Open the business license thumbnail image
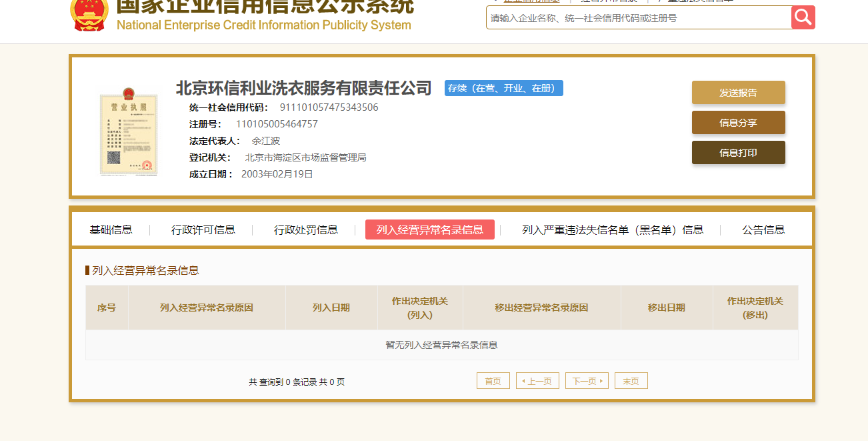The height and width of the screenshot is (441, 868). tap(129, 131)
